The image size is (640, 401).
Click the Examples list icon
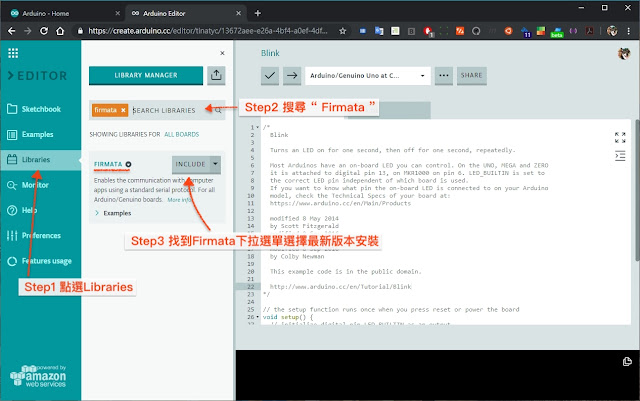(x=12, y=134)
